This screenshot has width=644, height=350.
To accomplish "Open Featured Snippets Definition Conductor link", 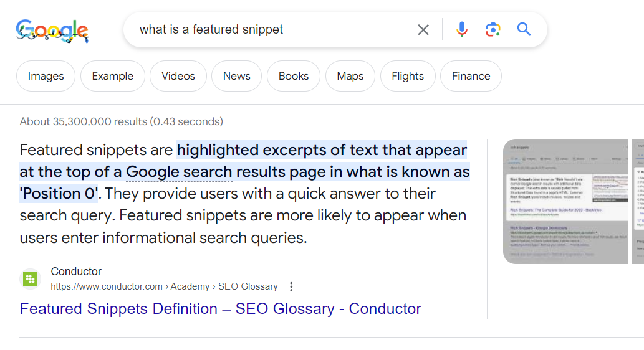I will click(220, 309).
